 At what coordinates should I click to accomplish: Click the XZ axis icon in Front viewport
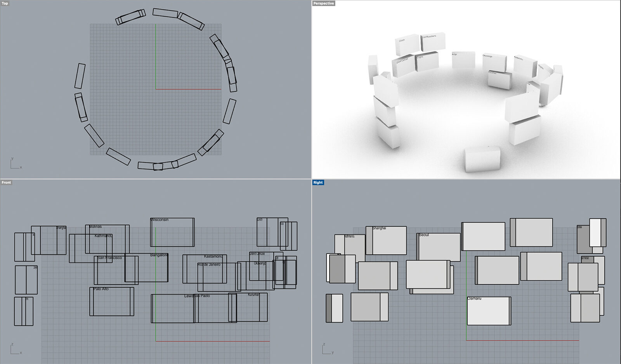(15, 349)
